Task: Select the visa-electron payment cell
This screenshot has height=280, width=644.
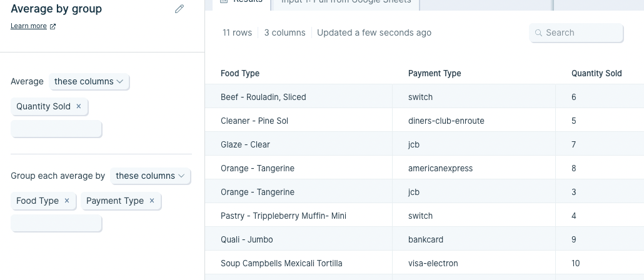Action: click(x=474, y=264)
